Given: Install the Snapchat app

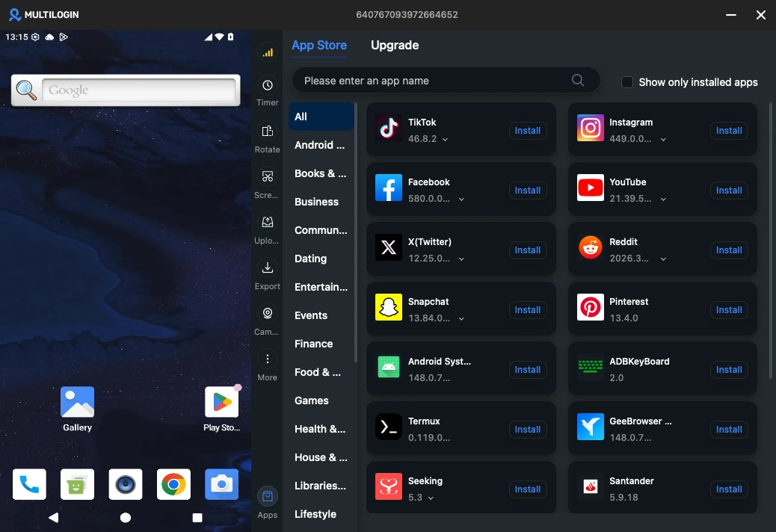Looking at the screenshot, I should click(x=528, y=310).
